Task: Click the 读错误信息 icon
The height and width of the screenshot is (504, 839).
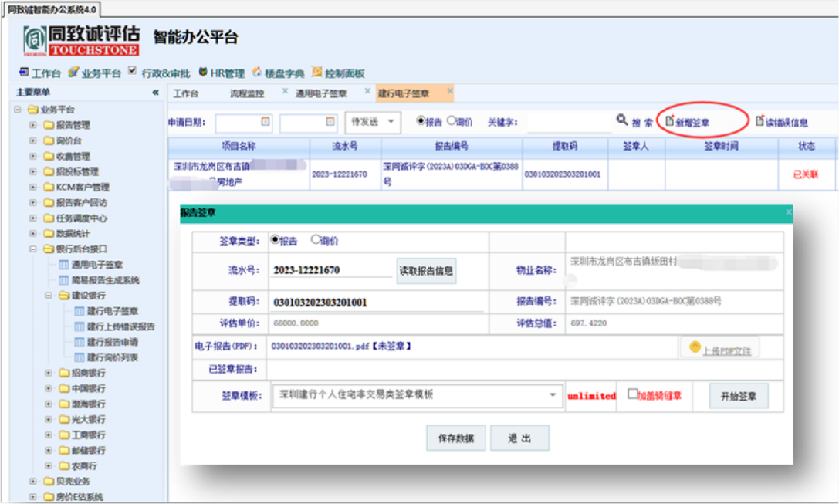Action: [761, 122]
